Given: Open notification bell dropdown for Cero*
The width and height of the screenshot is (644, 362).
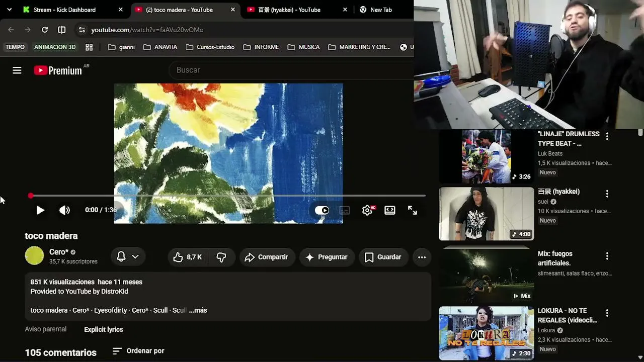Looking at the screenshot, I should pos(128,256).
